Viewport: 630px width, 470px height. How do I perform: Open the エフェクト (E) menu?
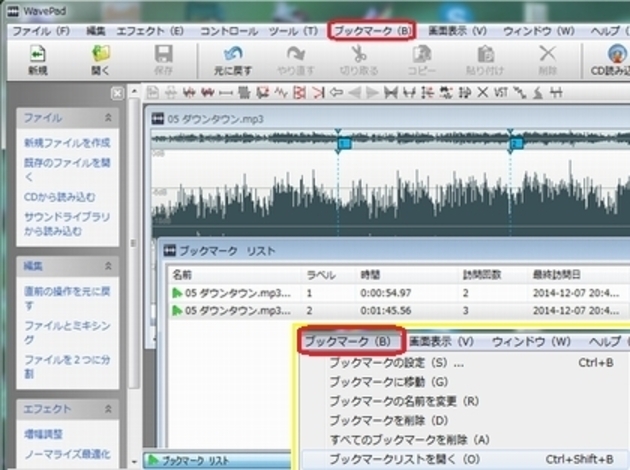150,31
